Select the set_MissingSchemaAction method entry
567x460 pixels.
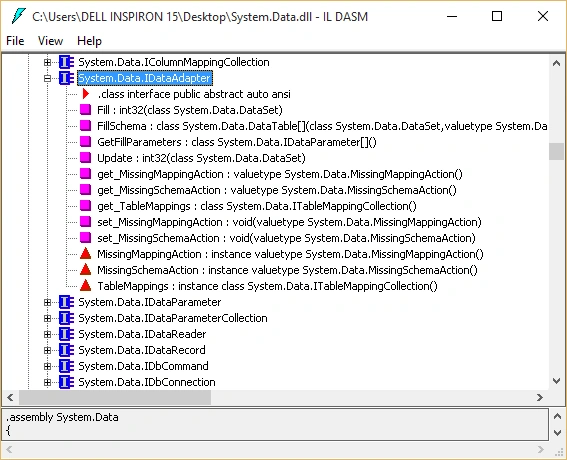(x=286, y=238)
